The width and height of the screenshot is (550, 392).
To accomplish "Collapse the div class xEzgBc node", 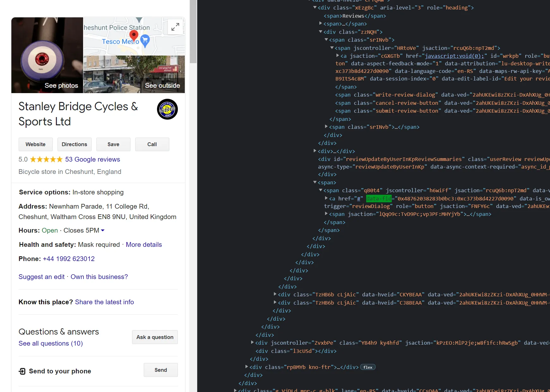I will point(315,7).
